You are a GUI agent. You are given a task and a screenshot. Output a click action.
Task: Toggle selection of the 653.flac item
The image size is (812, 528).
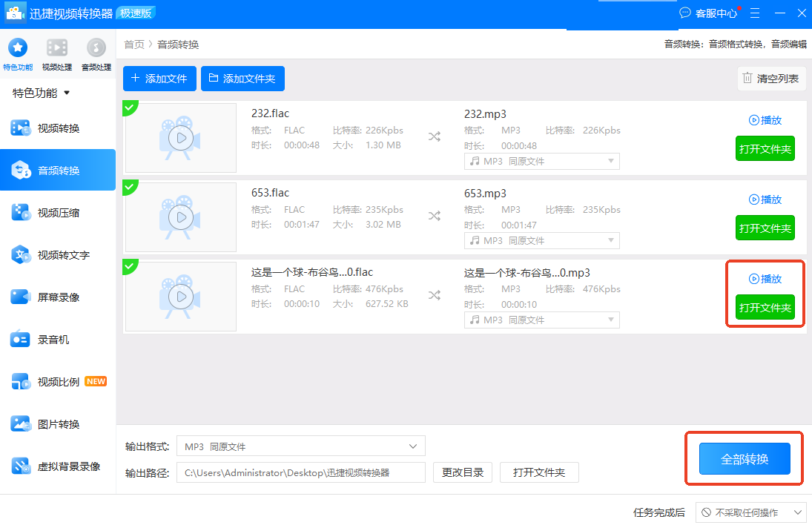click(131, 187)
